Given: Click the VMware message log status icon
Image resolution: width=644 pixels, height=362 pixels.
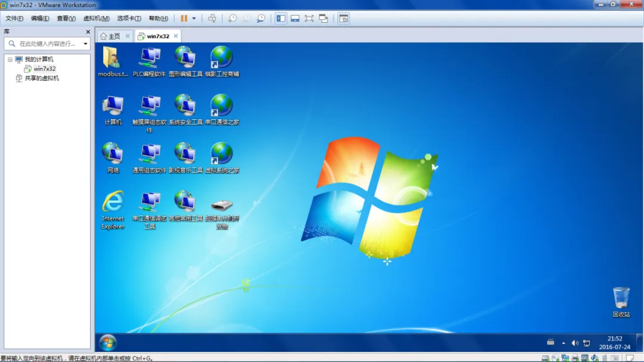Looking at the screenshot, I should tap(630, 358).
